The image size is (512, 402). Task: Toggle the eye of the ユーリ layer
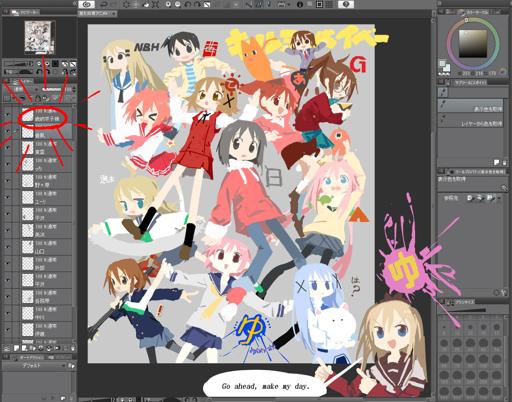pos(7,197)
